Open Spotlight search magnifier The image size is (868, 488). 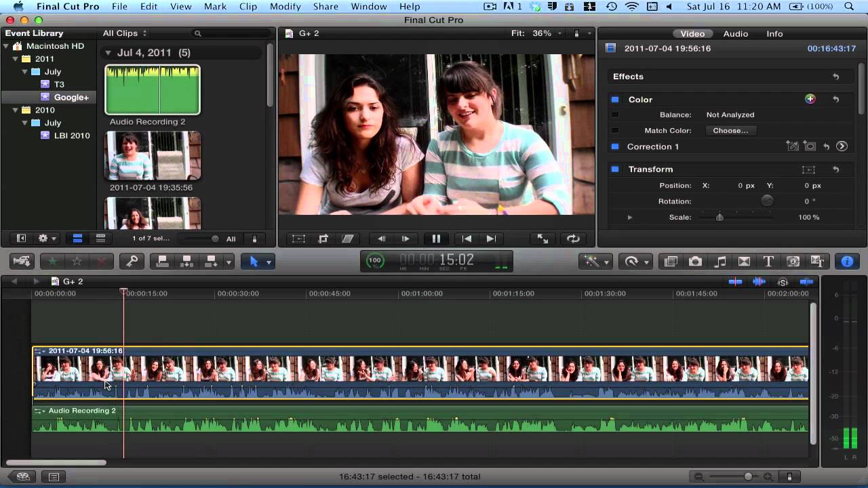point(850,6)
